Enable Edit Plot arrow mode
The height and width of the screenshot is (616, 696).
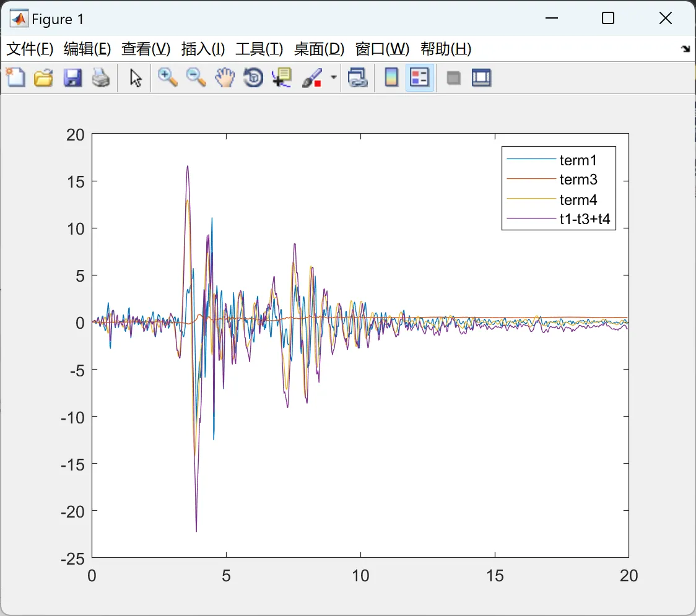[x=136, y=78]
